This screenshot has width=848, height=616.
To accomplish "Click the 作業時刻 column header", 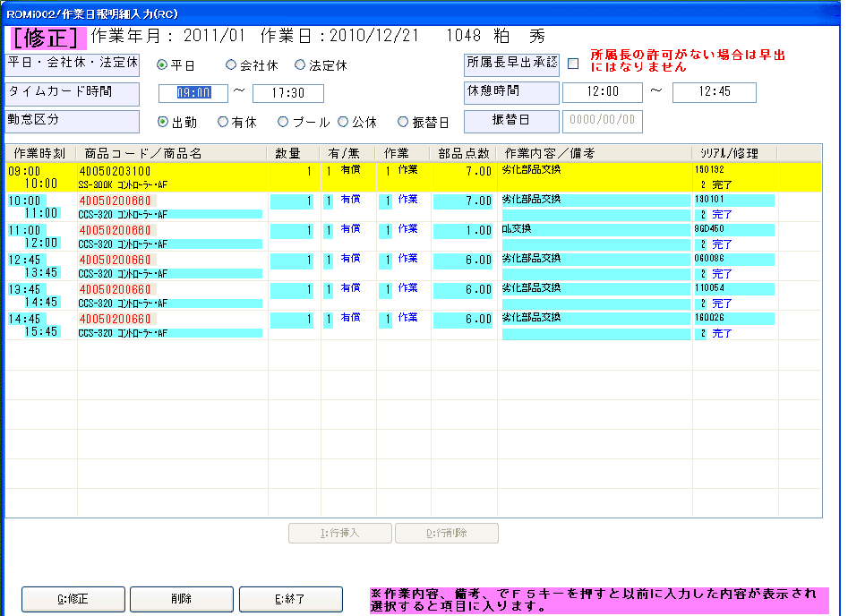I will [40, 154].
